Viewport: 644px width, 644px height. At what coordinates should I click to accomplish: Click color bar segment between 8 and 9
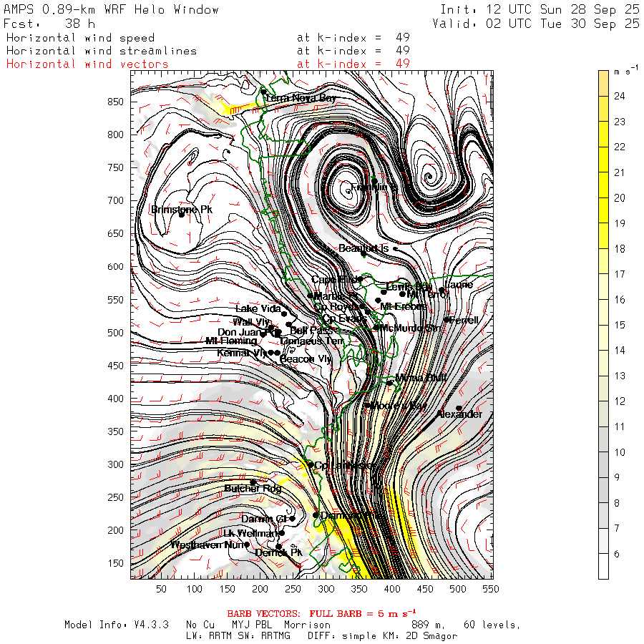603,490
